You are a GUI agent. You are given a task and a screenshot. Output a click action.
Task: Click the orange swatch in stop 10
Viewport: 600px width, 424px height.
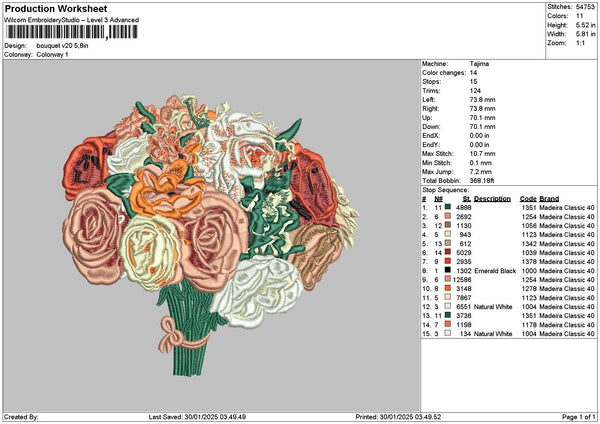pos(447,288)
